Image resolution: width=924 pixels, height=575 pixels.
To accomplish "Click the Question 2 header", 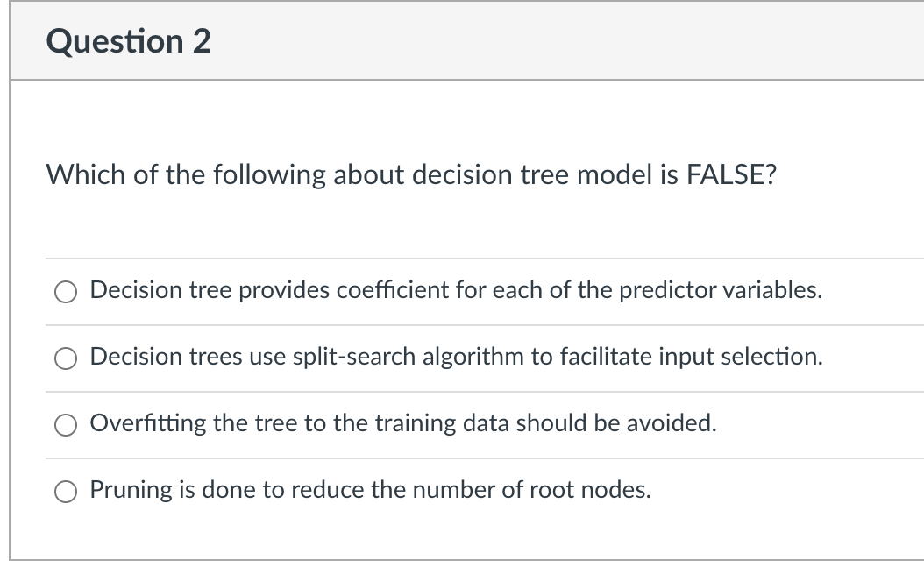I will click(x=129, y=39).
